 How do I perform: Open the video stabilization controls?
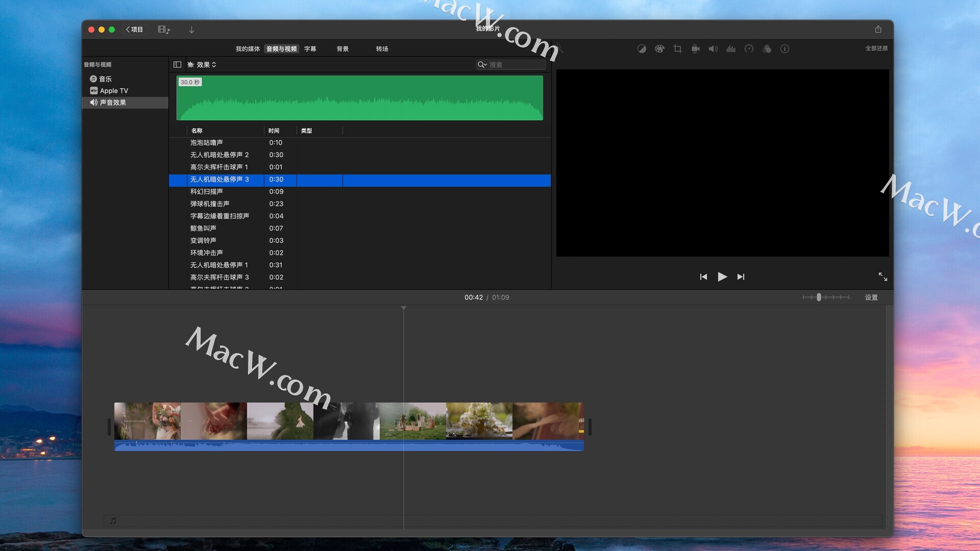coord(695,49)
